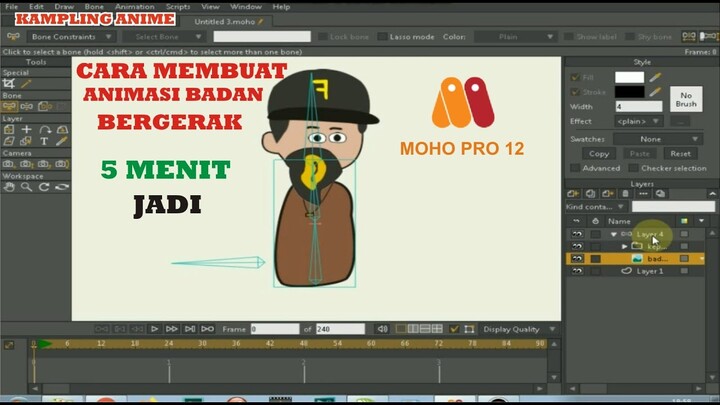The image size is (720, 405).
Task: Enable the Advanced style checkbox
Action: pyautogui.click(x=575, y=168)
